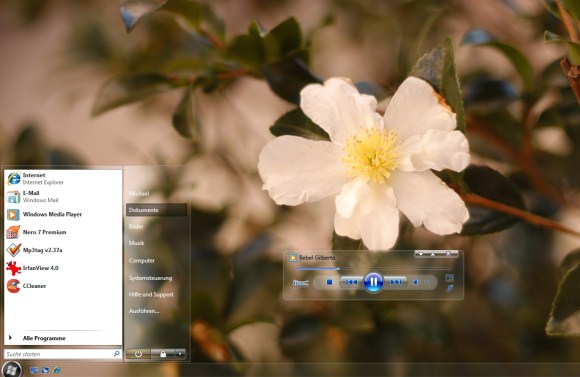Launch the CCleaner program
The image size is (580, 377).
coord(63,286)
